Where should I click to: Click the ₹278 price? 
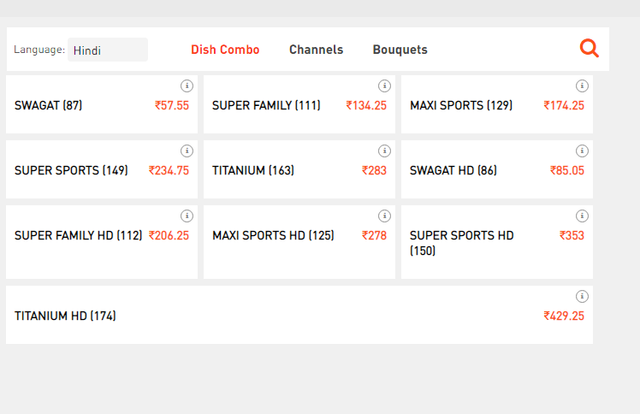(374, 235)
